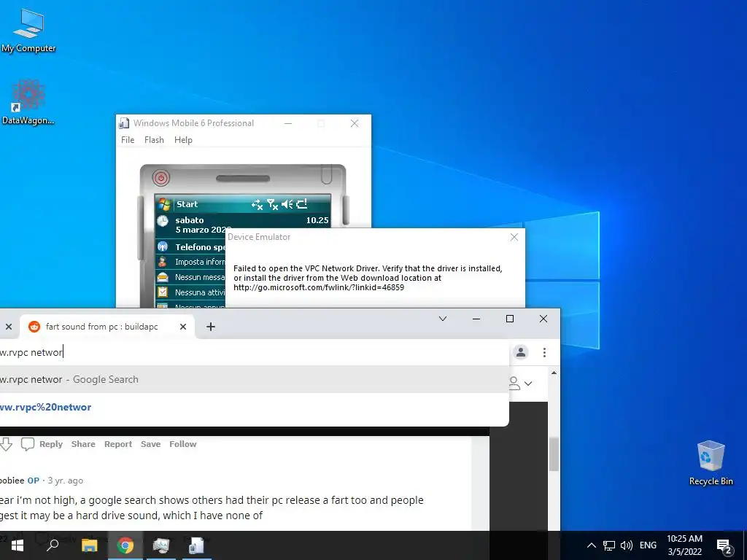Click the OP flair next to username
The height and width of the screenshot is (560, 747).
click(34, 481)
